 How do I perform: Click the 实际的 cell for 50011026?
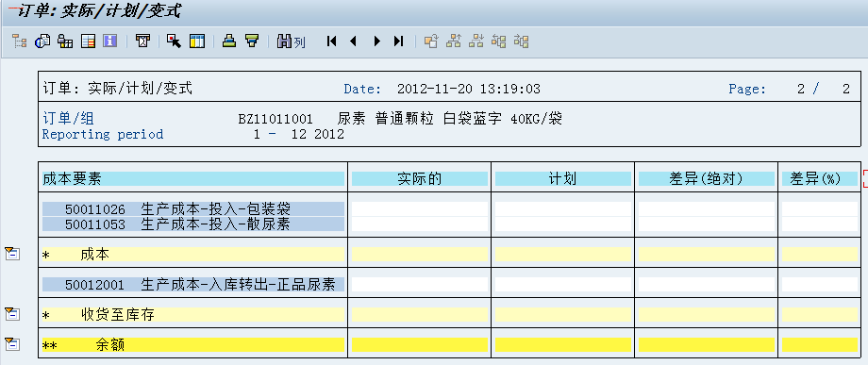pos(420,209)
